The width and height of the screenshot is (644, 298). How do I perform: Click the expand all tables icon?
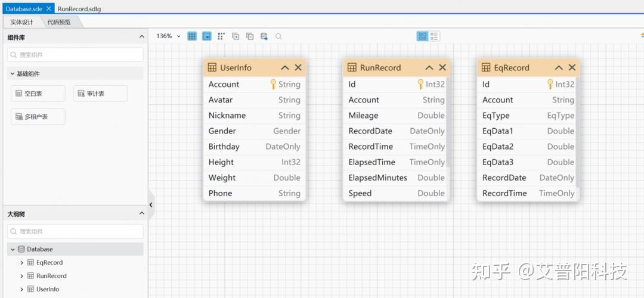point(236,36)
